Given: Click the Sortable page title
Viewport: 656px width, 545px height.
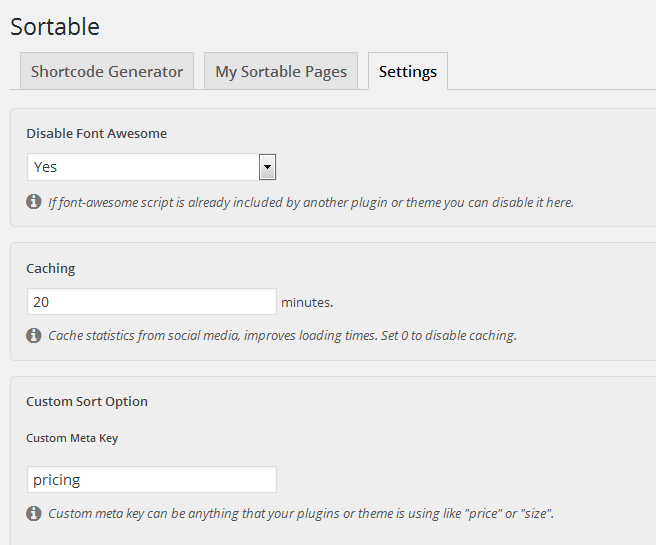Looking at the screenshot, I should tap(55, 26).
